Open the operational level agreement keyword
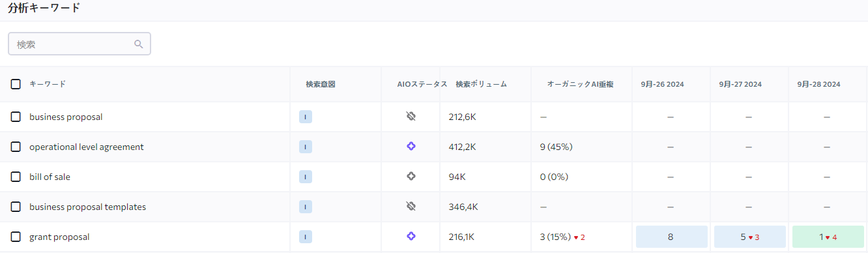 (87, 147)
